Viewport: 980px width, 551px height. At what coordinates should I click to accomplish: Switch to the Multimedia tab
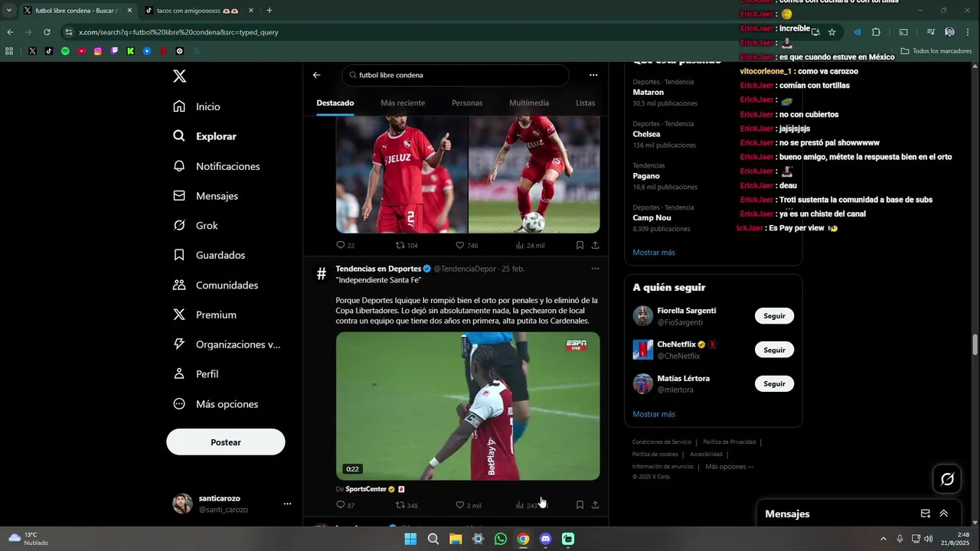(x=529, y=103)
